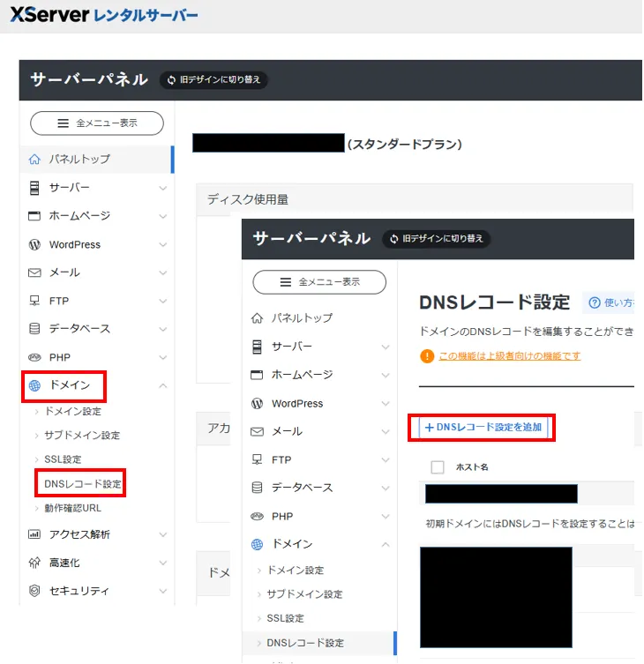This screenshot has width=644, height=664.
Task: Click the database cylinder icon in the front panel sidebar
Action: (x=257, y=488)
